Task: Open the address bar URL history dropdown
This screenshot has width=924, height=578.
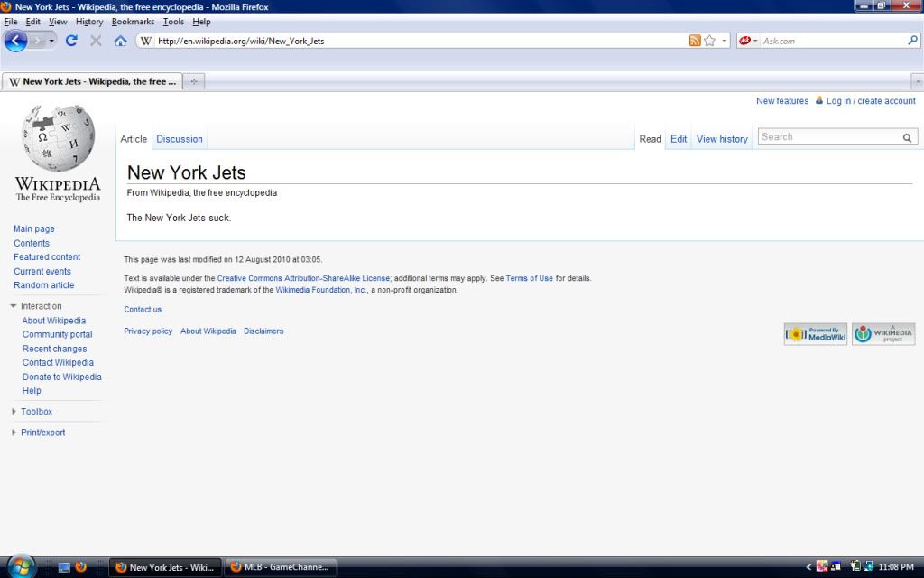Action: point(725,41)
